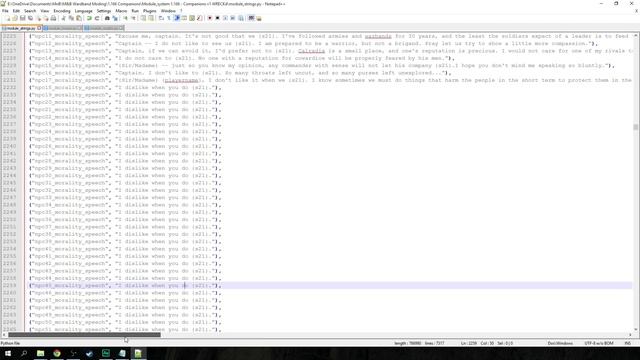Open the View menu
Screen dimensions: 640x360
[45, 11]
